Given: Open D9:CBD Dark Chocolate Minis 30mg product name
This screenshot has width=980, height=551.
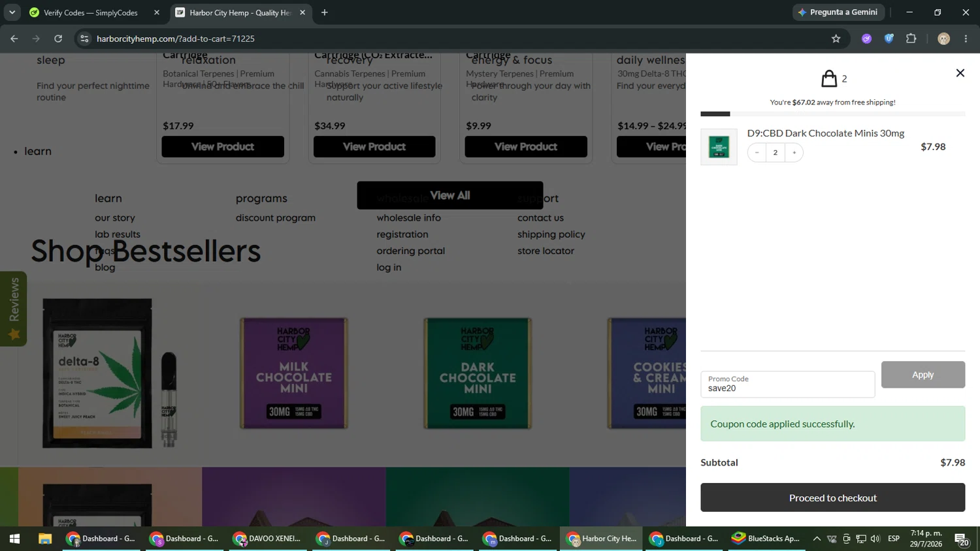Looking at the screenshot, I should click(x=826, y=133).
